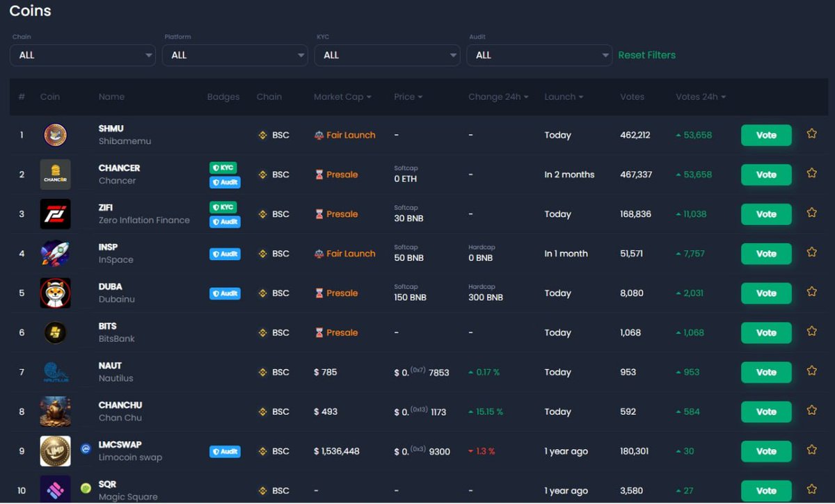Star the BITS BitsBank row

tap(811, 332)
